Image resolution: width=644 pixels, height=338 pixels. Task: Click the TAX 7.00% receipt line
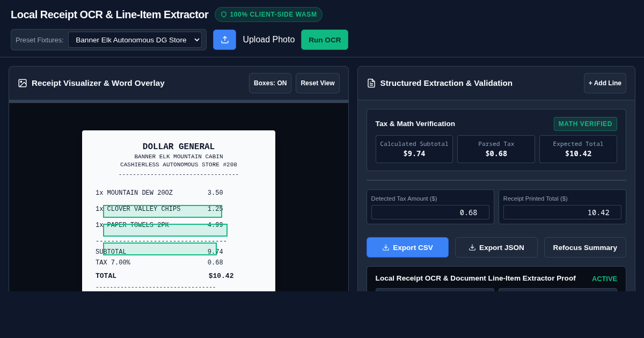click(159, 263)
